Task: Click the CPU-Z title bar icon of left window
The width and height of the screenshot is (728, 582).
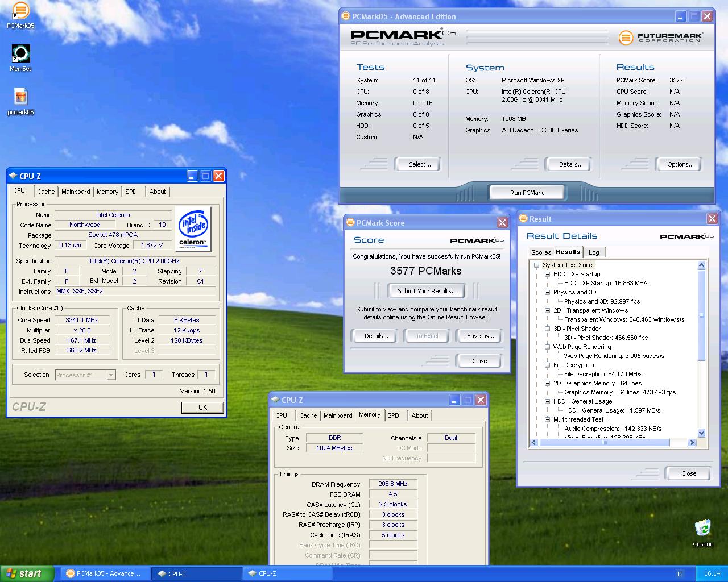Action: [x=13, y=176]
